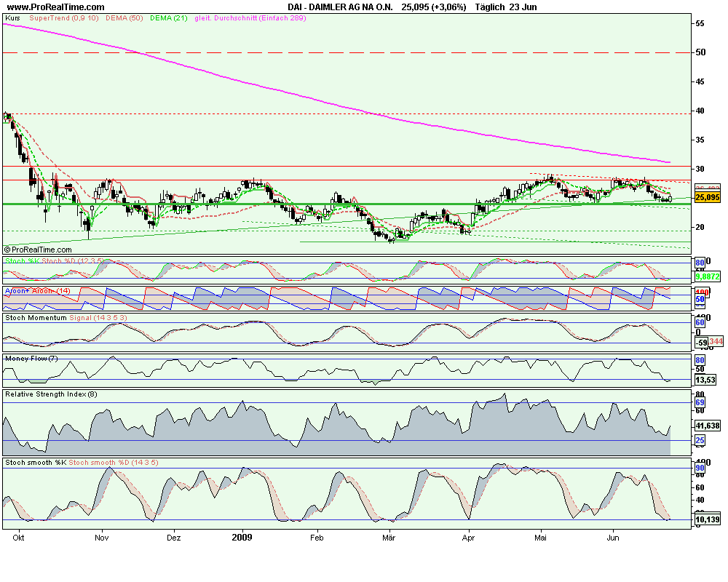Screen dimensions: 728x582
Task: Click the 10,139 Stoch smooth value box
Action: [708, 520]
